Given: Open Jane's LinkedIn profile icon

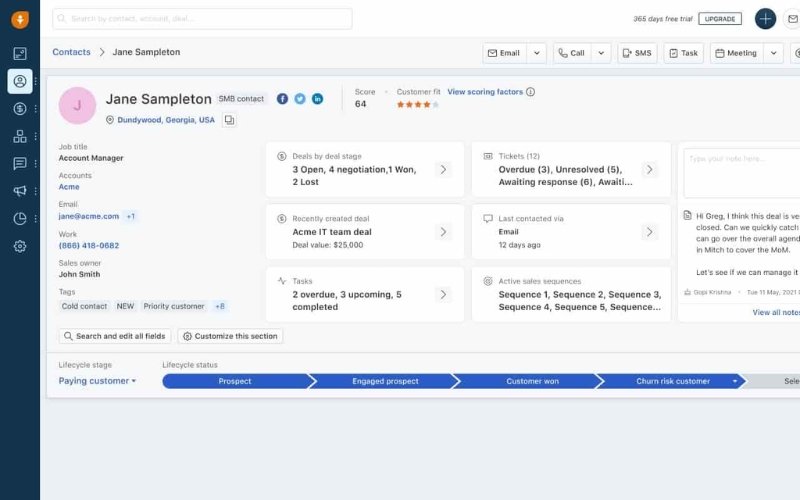Looking at the screenshot, I should pyautogui.click(x=318, y=99).
